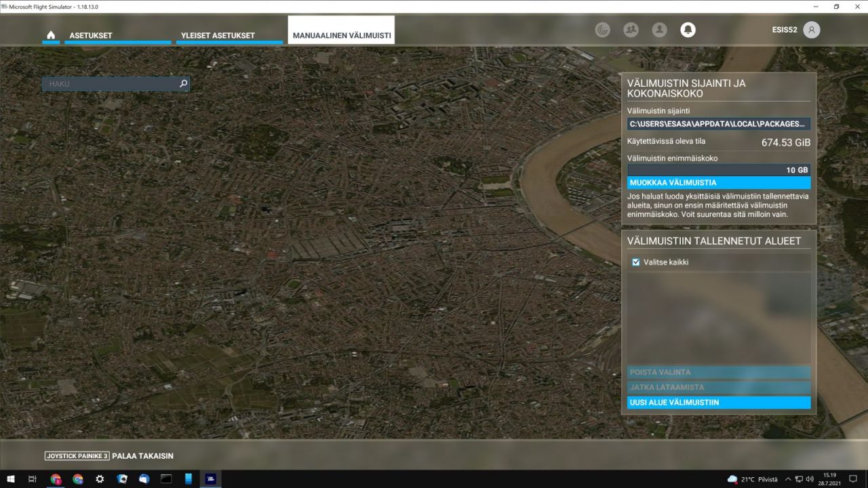
Task: Open the marketplace swirl icon in header
Action: (602, 30)
